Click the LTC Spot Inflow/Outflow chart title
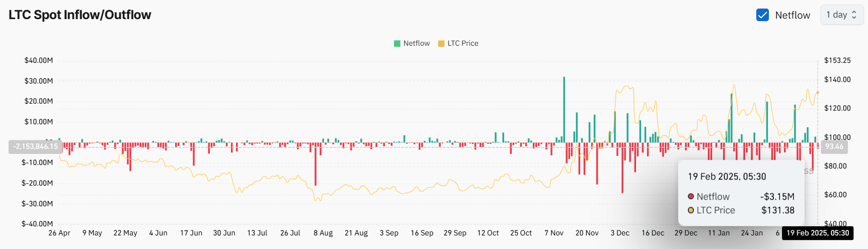 (x=80, y=15)
